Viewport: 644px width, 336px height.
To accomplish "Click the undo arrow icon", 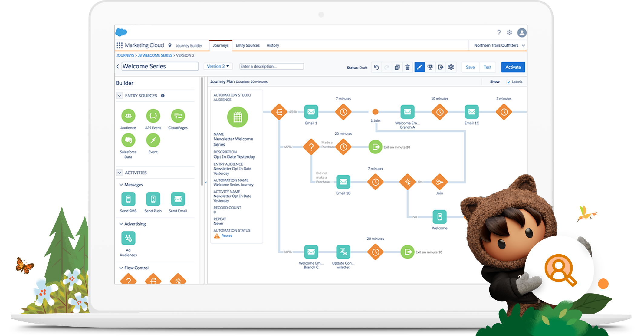I will tap(376, 67).
